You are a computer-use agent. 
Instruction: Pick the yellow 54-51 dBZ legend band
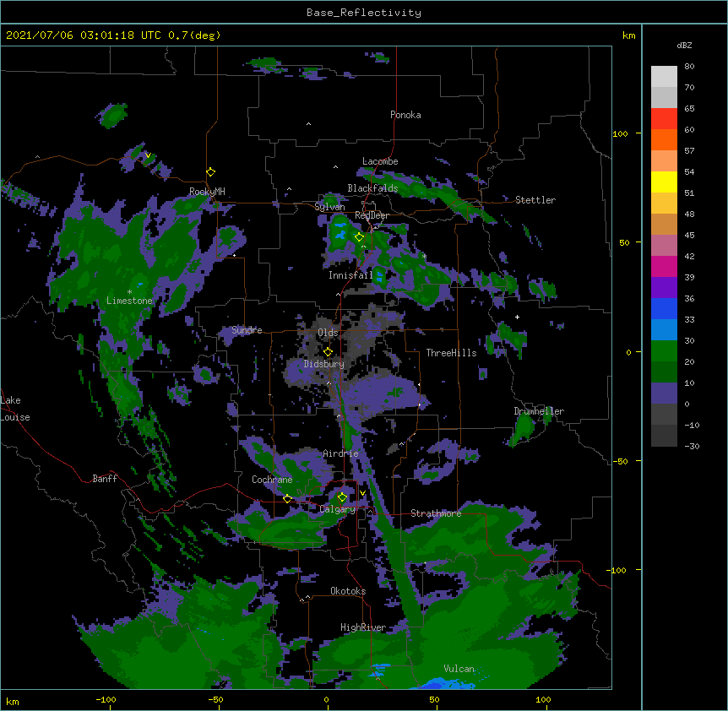coord(664,182)
